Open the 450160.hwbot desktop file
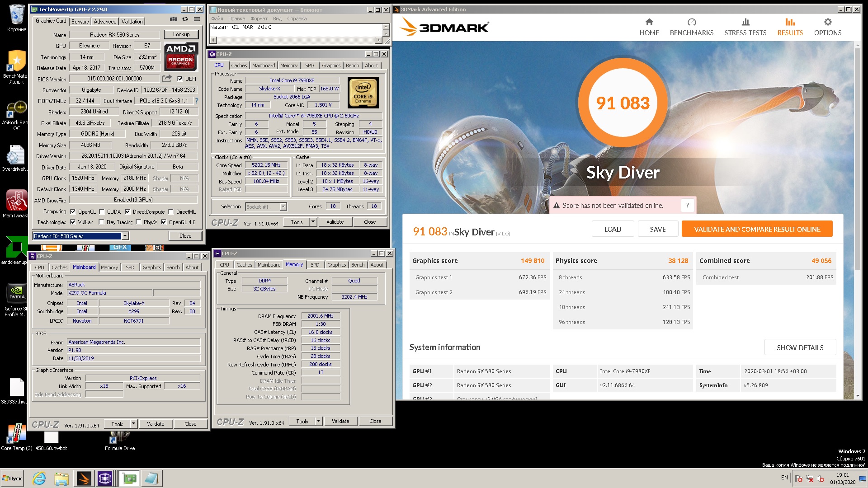 pyautogui.click(x=51, y=441)
